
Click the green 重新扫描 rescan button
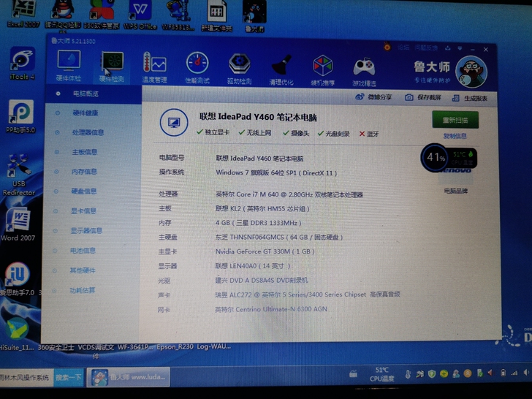[455, 120]
